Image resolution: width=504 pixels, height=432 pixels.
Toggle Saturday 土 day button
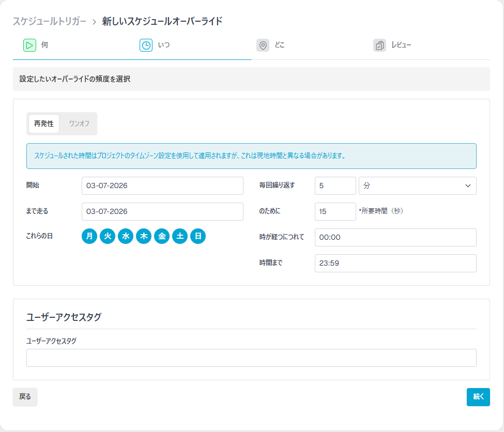click(180, 236)
